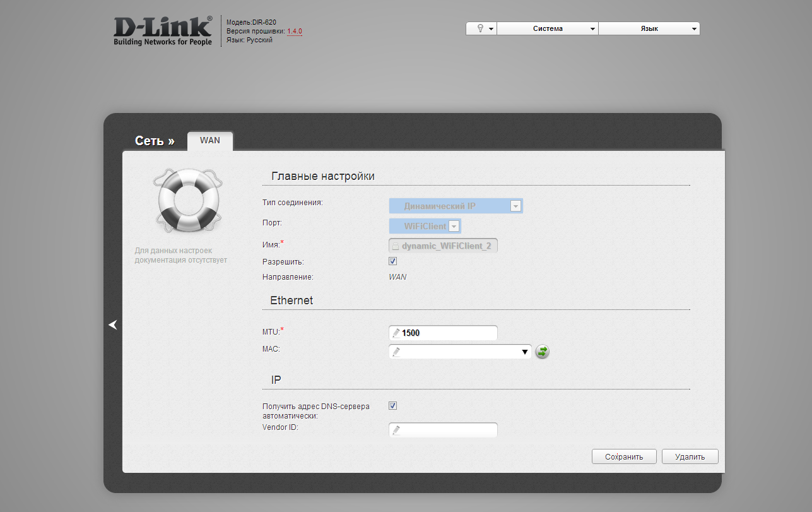812x512 pixels.
Task: Click the left arrow to collapse panel
Action: tap(113, 324)
